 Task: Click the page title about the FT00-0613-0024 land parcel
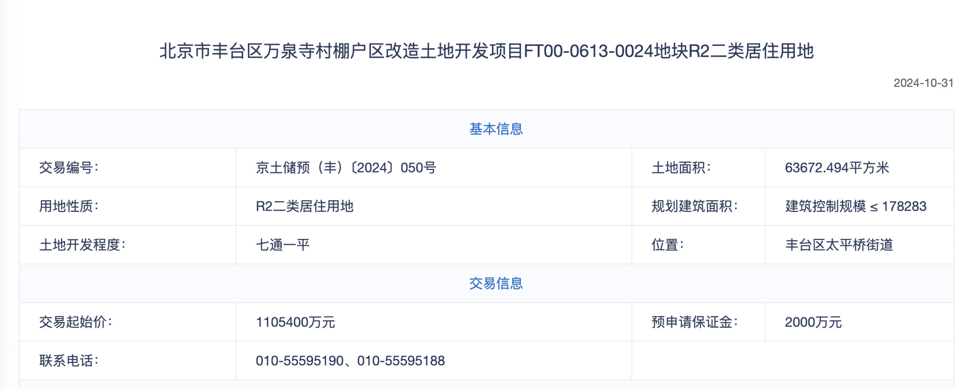pos(486,51)
